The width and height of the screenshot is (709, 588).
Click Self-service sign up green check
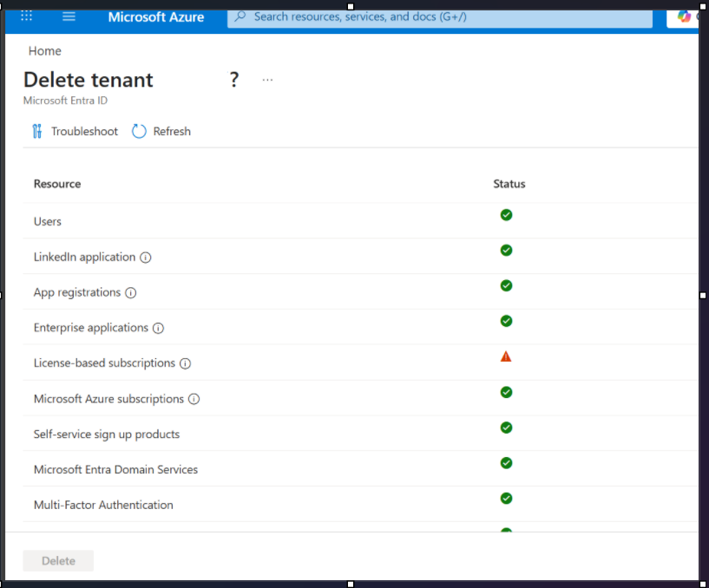(x=507, y=428)
